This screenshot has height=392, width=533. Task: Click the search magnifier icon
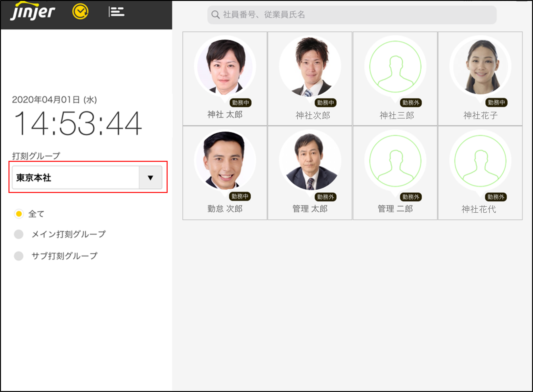[215, 15]
